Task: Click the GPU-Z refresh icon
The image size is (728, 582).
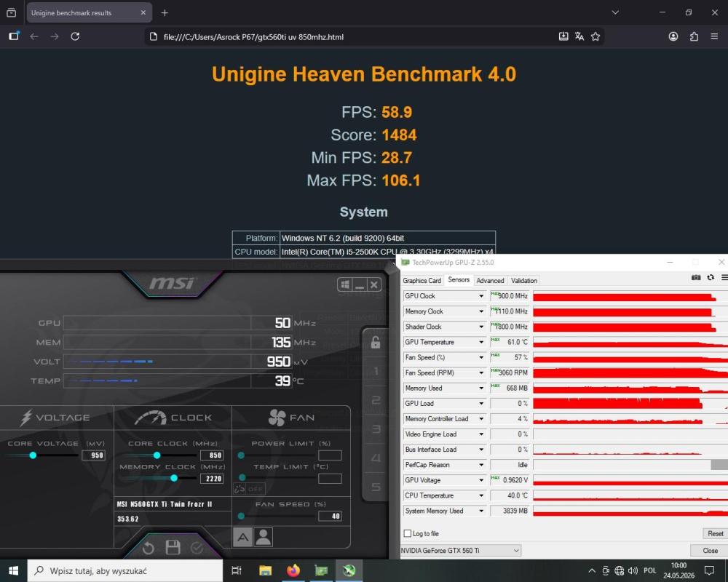Action: [711, 277]
